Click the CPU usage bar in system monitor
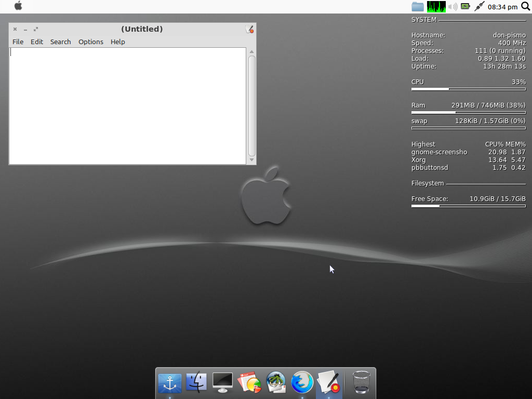 click(x=469, y=89)
